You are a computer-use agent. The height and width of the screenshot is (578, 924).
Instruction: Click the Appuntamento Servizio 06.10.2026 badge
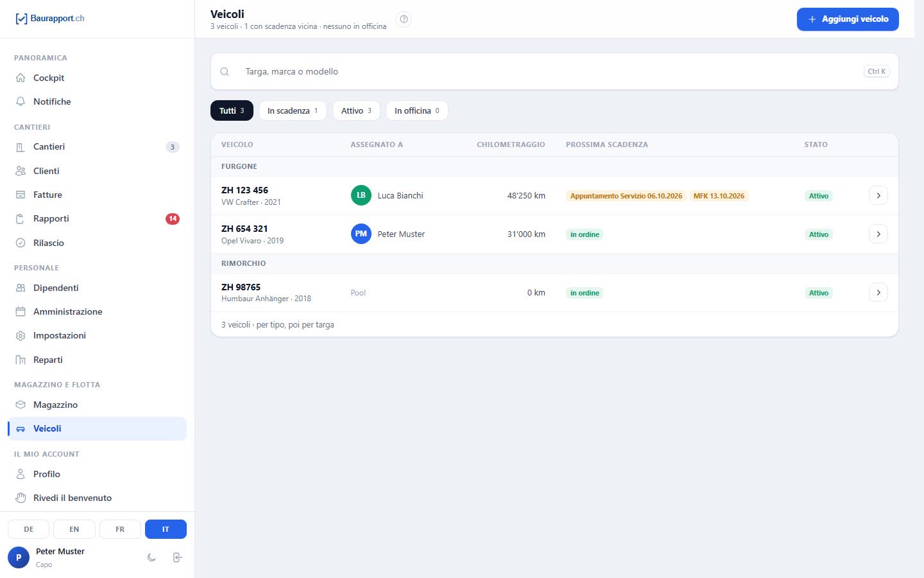pos(626,196)
